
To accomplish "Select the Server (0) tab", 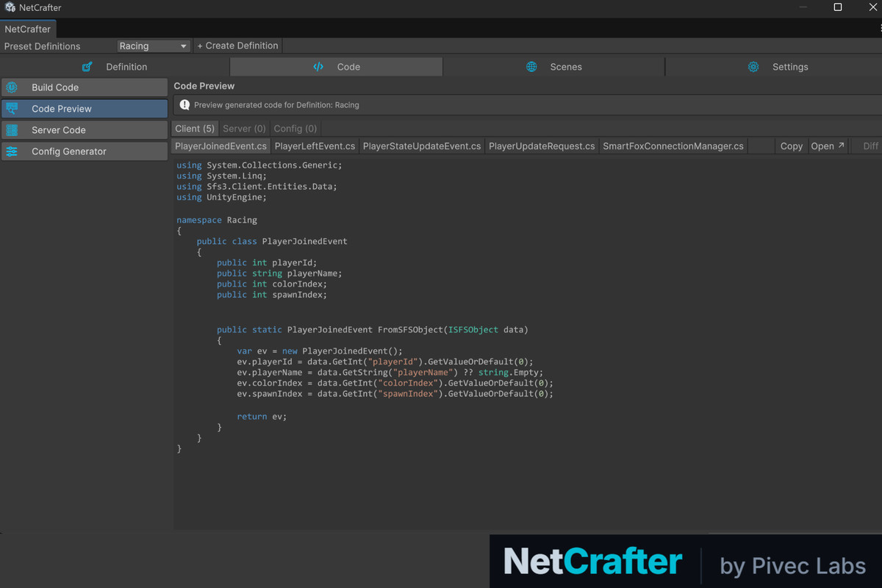I will click(x=245, y=129).
